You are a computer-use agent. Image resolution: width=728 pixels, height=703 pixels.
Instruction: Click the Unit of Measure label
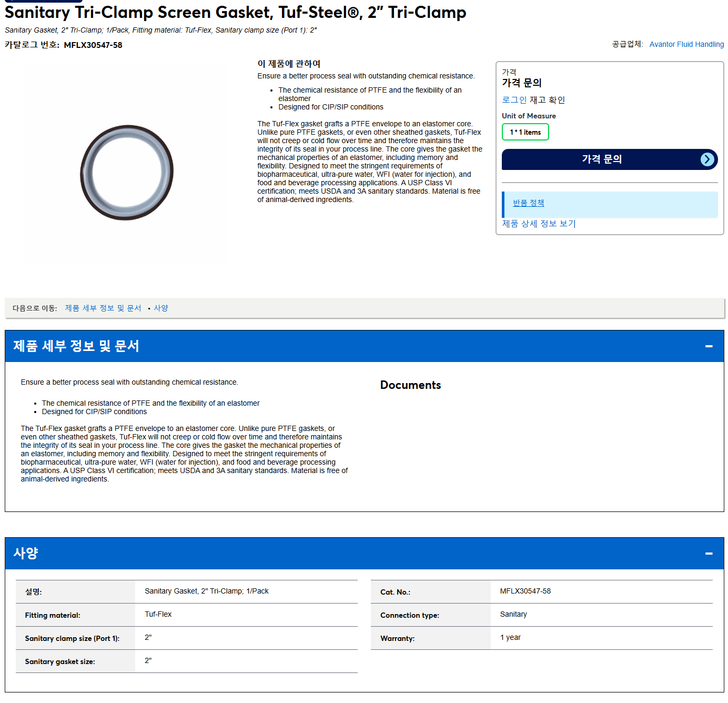(529, 116)
